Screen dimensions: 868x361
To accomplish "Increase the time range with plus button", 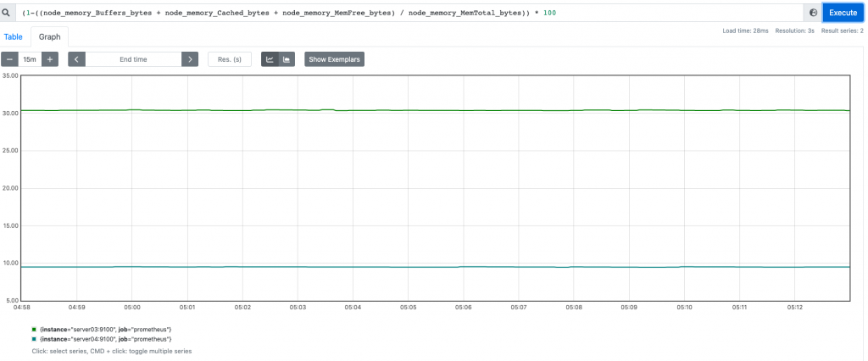I will click(50, 59).
